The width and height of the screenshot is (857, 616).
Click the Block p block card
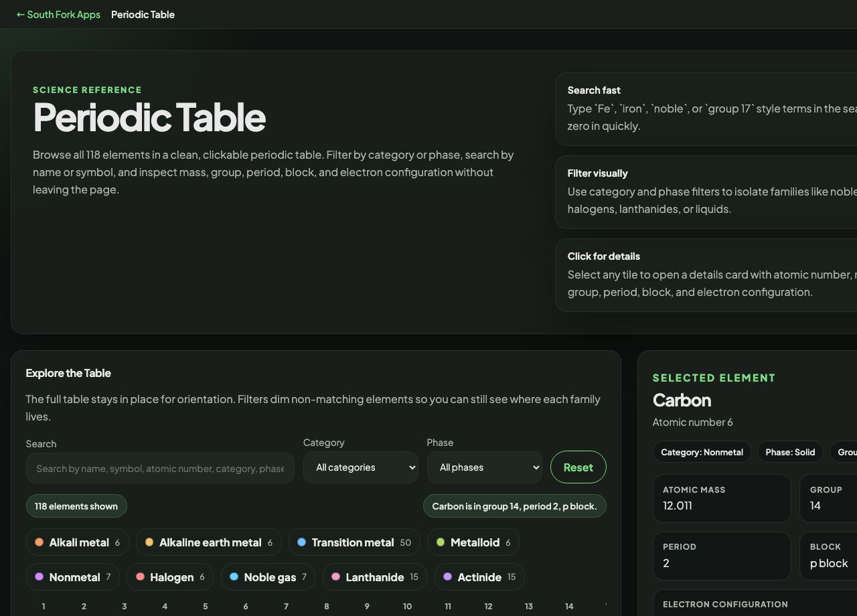point(829,556)
